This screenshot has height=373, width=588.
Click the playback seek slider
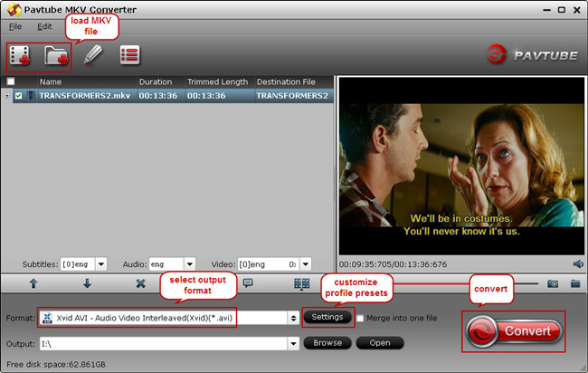click(x=466, y=283)
